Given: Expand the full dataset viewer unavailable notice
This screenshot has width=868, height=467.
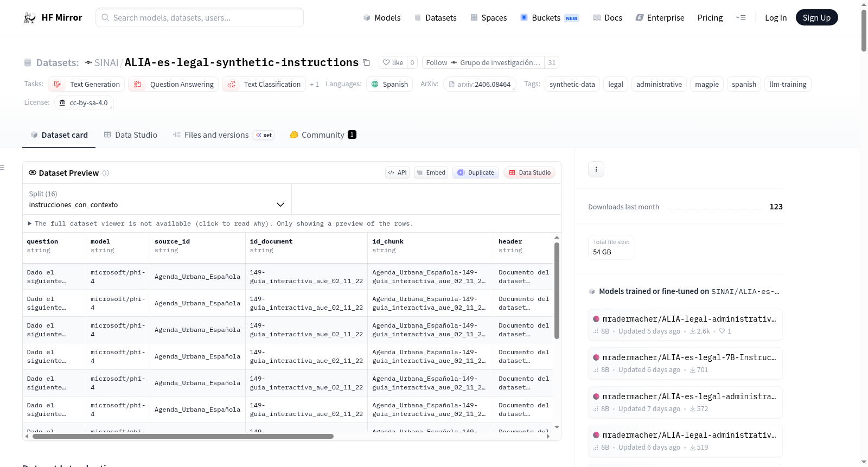Looking at the screenshot, I should tap(220, 223).
